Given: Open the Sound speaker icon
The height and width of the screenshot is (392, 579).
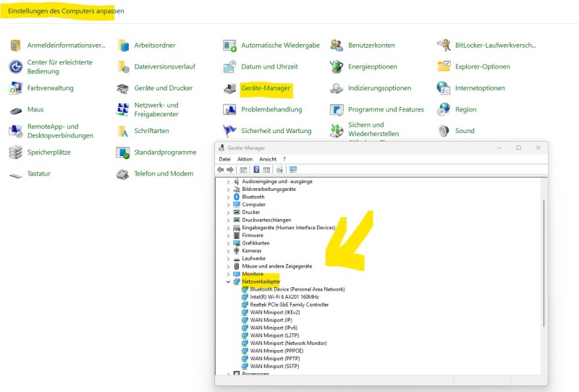Looking at the screenshot, I should (444, 131).
